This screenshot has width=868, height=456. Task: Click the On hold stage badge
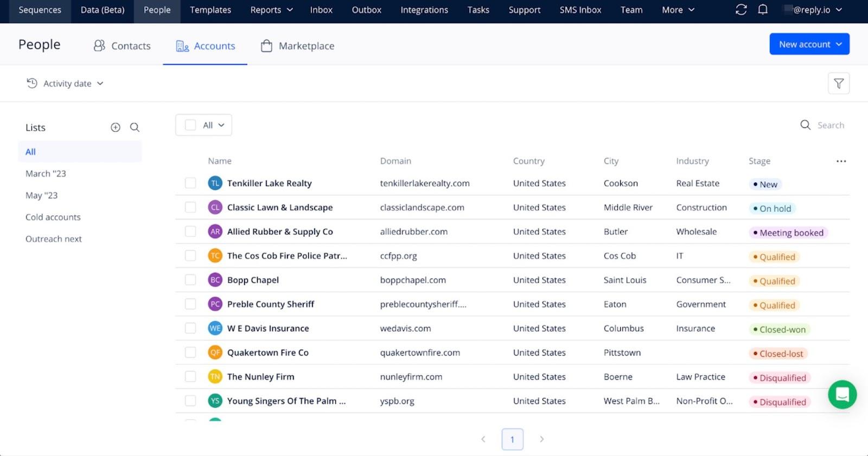pyautogui.click(x=772, y=208)
